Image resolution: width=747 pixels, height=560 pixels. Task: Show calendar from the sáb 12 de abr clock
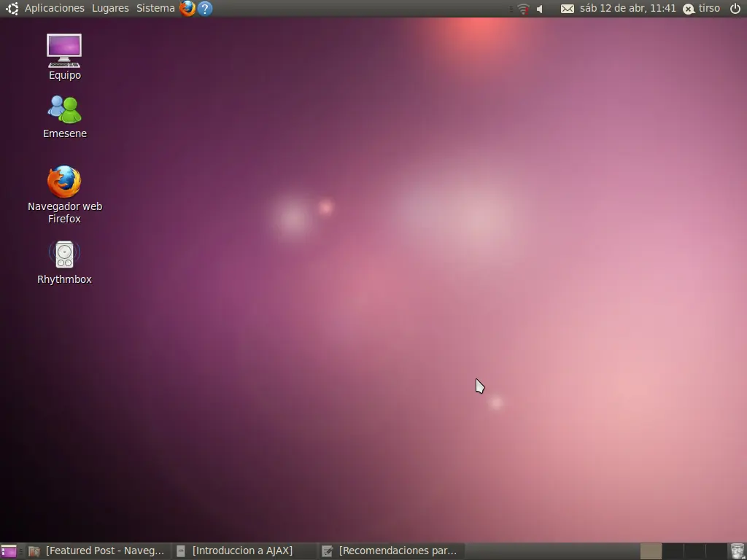click(627, 8)
